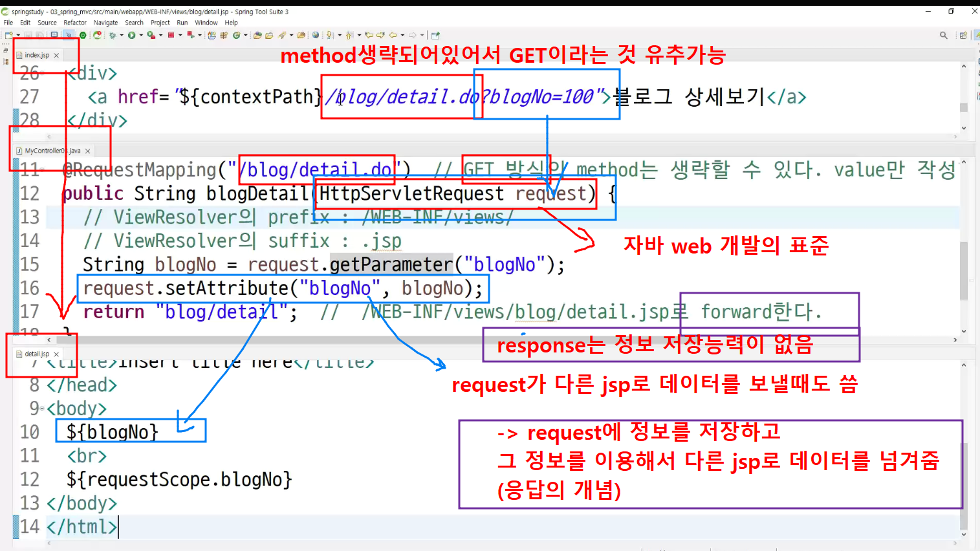
Task: Close the index.jsp tab
Action: pyautogui.click(x=56, y=56)
